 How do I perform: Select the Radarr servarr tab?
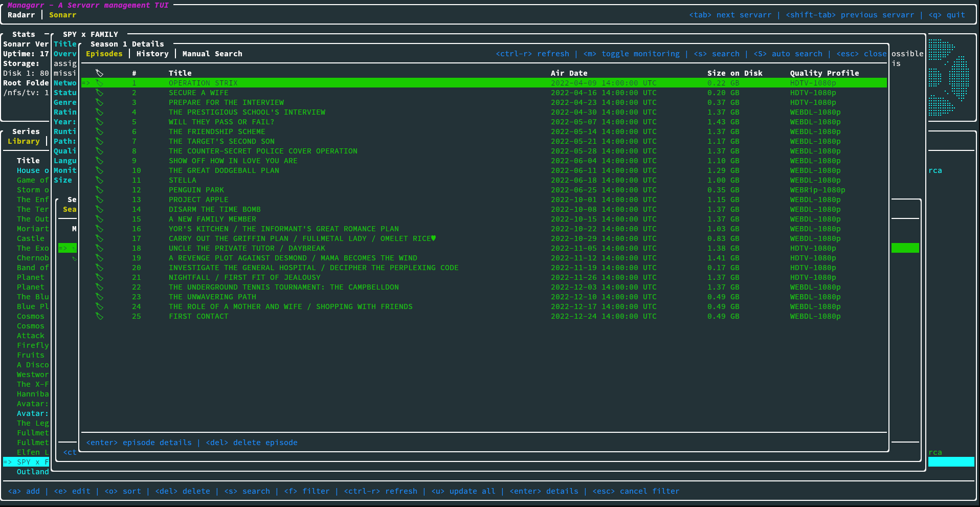point(21,15)
